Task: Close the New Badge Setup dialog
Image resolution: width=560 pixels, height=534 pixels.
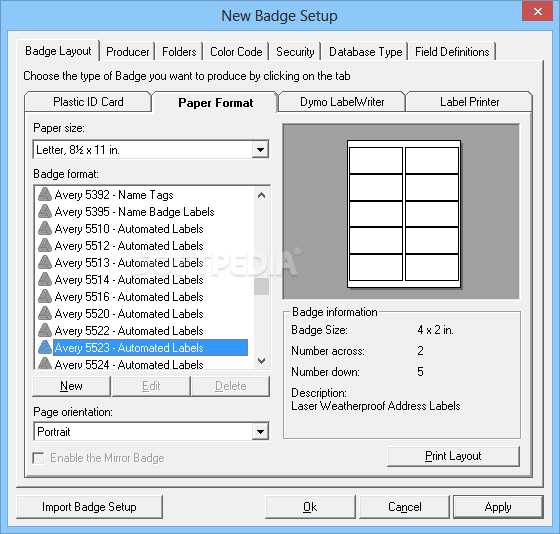Action: coord(538,11)
